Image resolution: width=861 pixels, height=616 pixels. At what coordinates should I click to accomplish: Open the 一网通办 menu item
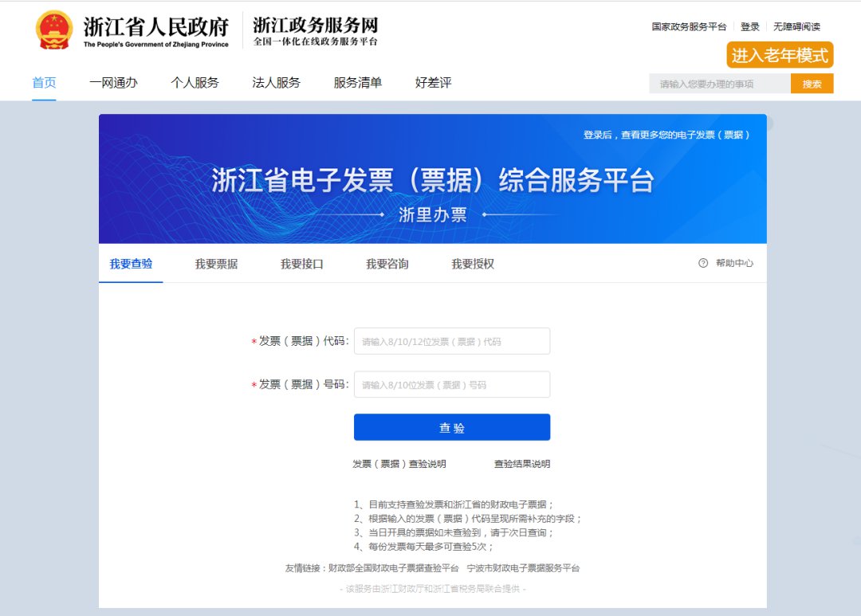pos(113,83)
